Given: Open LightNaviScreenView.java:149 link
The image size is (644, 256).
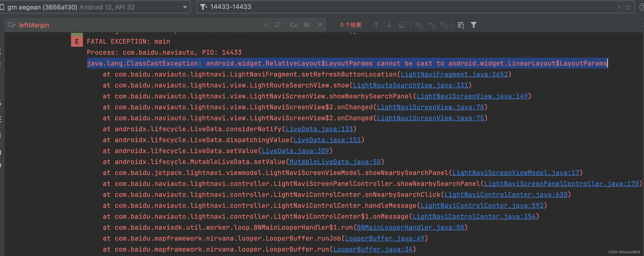Looking at the screenshot, I should pos(472,96).
